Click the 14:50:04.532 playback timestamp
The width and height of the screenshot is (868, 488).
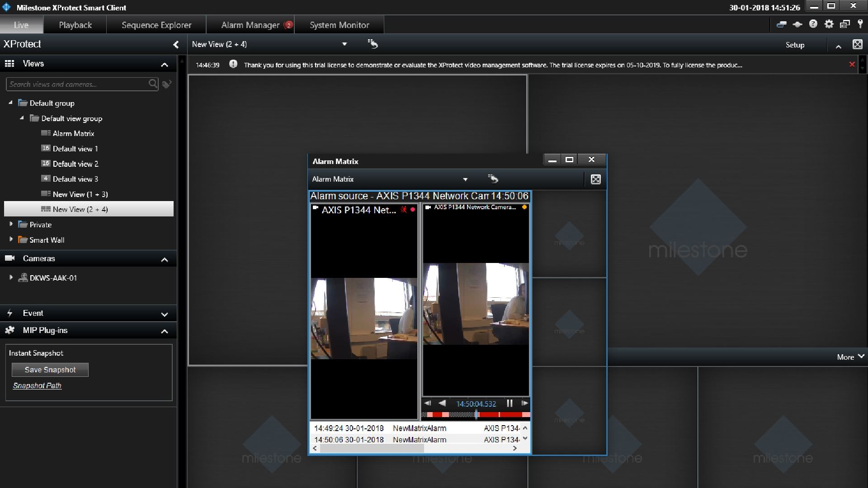(x=476, y=404)
